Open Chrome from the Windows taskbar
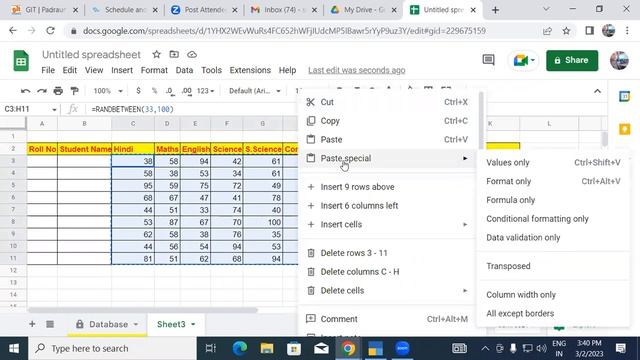This screenshot has width=640, height=360. click(x=348, y=349)
